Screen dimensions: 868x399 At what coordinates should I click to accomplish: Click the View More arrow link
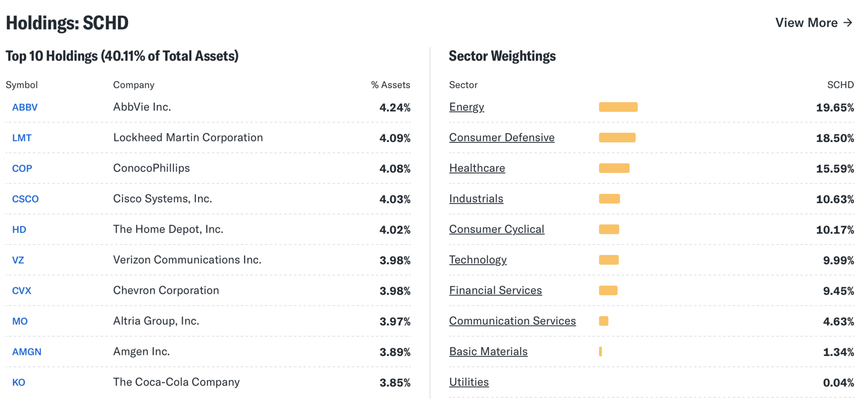[x=814, y=23]
